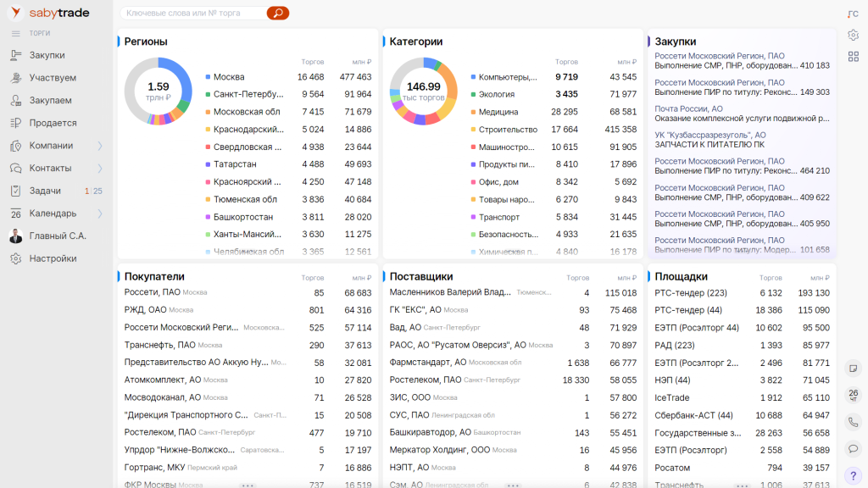Click the blue Москва legend dot
Image resolution: width=868 pixels, height=488 pixels.
click(x=208, y=77)
